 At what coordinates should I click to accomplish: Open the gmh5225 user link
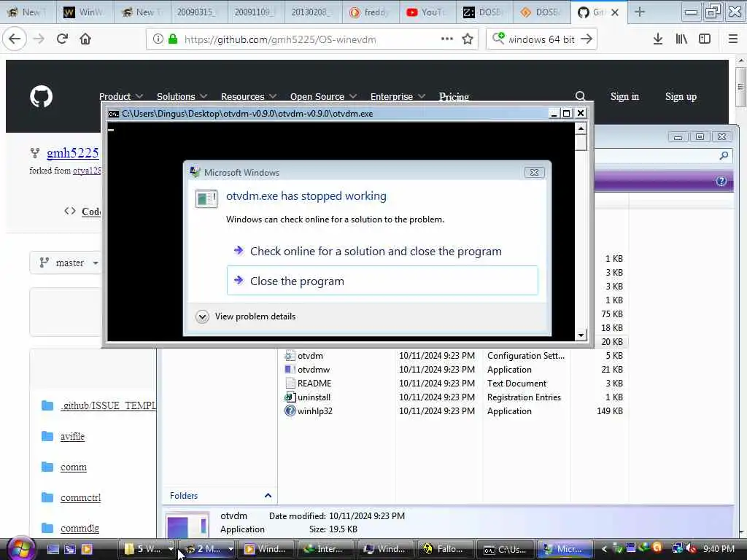pyautogui.click(x=72, y=153)
